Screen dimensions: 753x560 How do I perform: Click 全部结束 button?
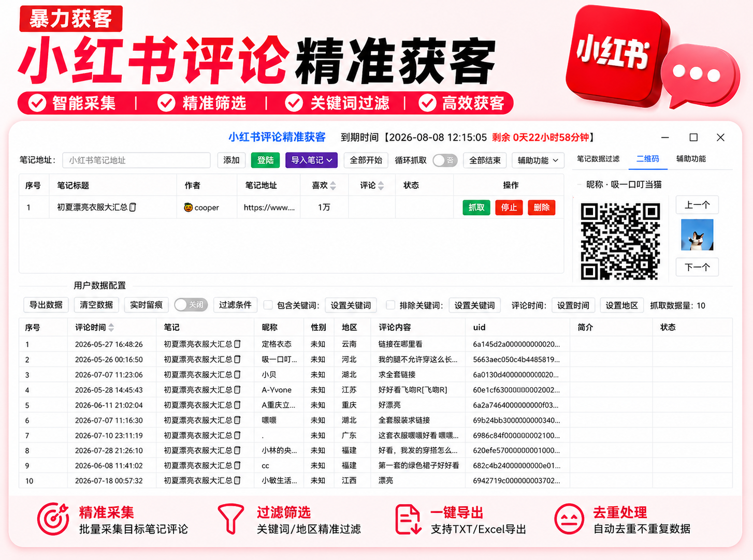tap(485, 160)
